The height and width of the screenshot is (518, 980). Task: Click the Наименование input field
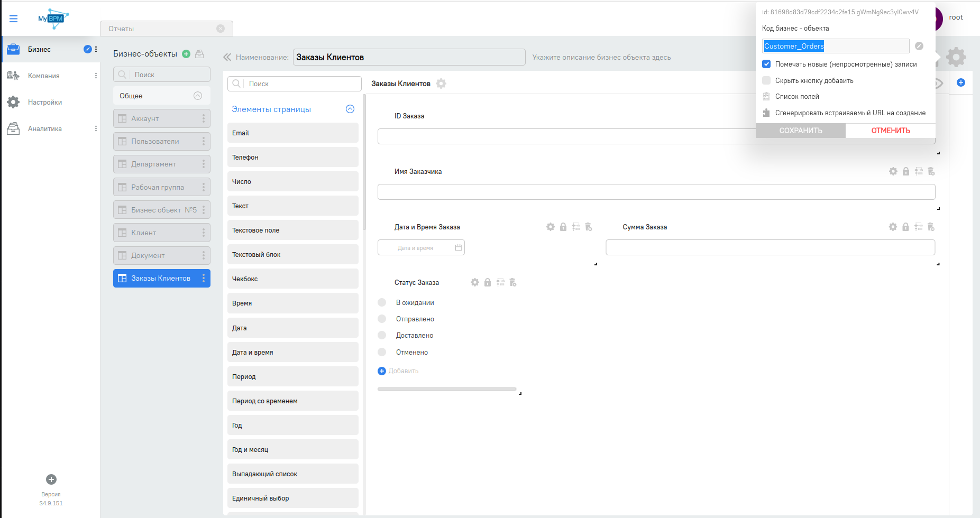pyautogui.click(x=409, y=57)
